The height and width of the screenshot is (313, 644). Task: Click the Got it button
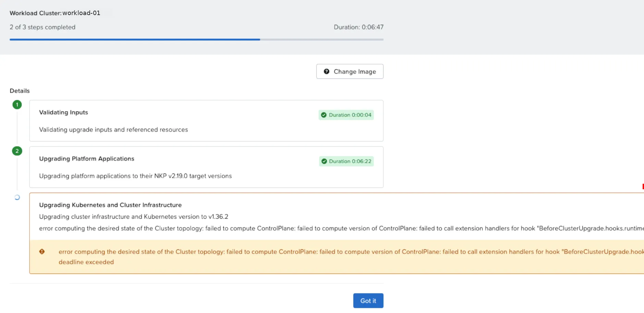point(368,301)
